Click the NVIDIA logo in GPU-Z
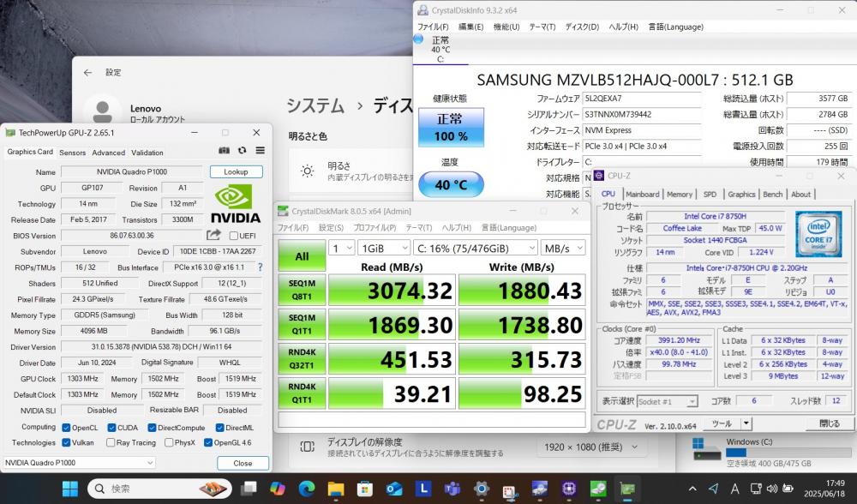Screen dimensions: 857x504 pos(236,203)
